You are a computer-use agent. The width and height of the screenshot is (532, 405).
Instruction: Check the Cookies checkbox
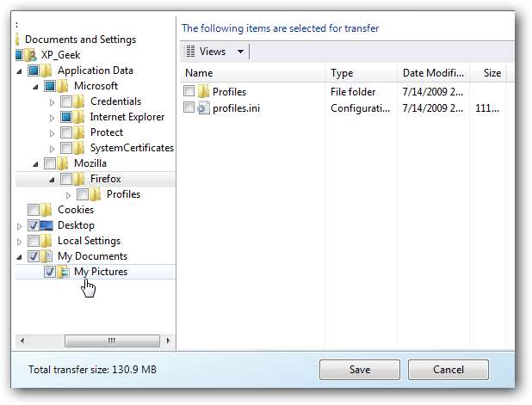[34, 210]
